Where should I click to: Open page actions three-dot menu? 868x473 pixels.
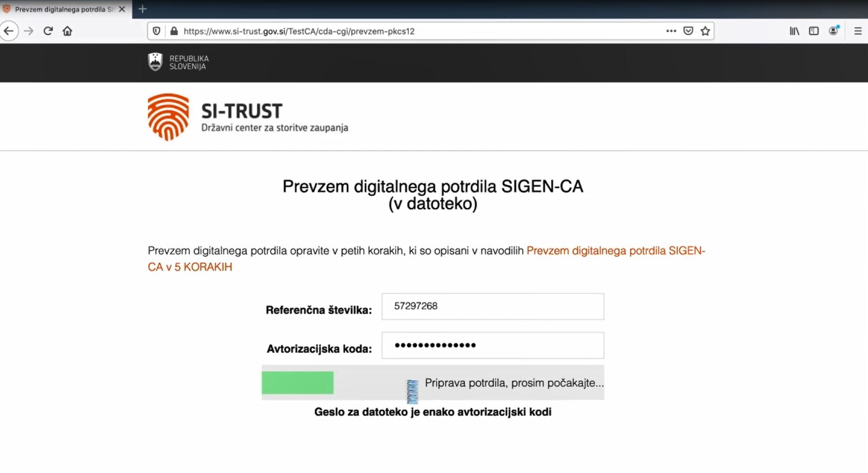point(671,31)
